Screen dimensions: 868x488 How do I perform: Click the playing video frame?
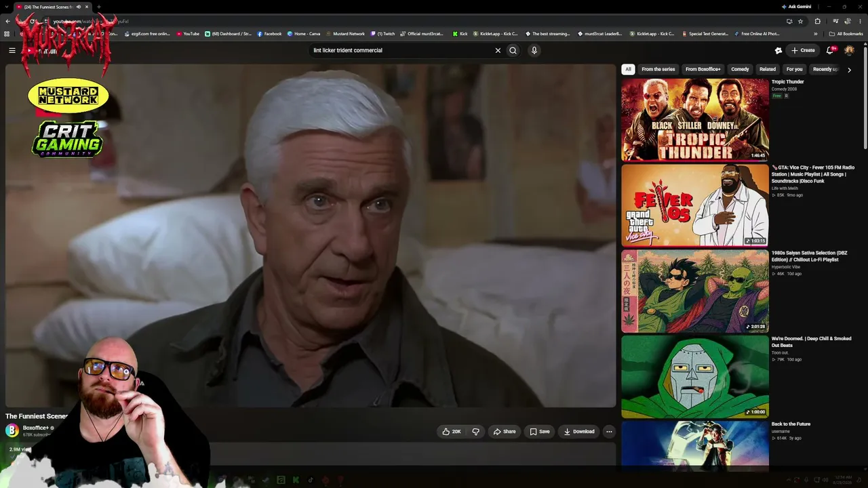pos(311,236)
